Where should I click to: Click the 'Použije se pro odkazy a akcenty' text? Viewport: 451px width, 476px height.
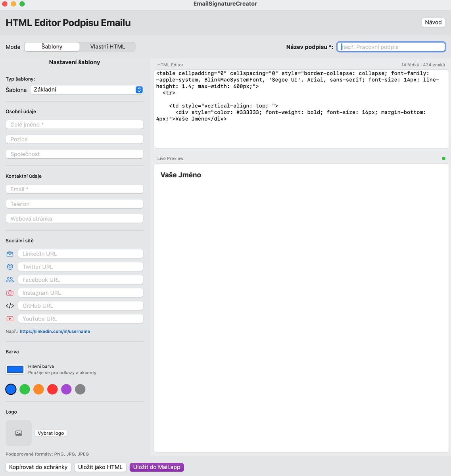click(x=62, y=373)
